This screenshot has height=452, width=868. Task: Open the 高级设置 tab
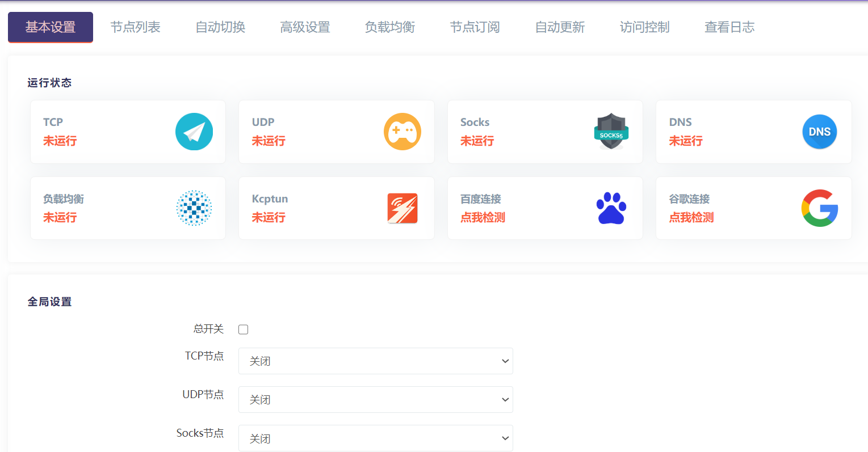click(x=305, y=27)
